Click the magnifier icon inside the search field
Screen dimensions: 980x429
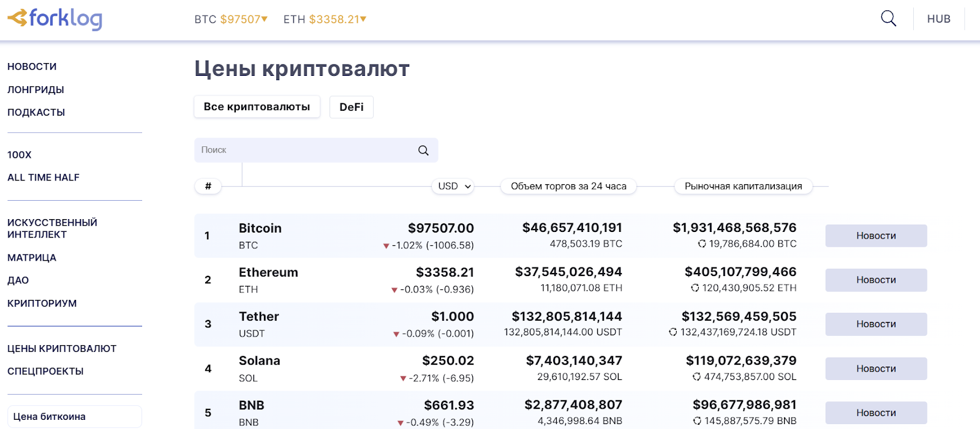pyautogui.click(x=423, y=151)
